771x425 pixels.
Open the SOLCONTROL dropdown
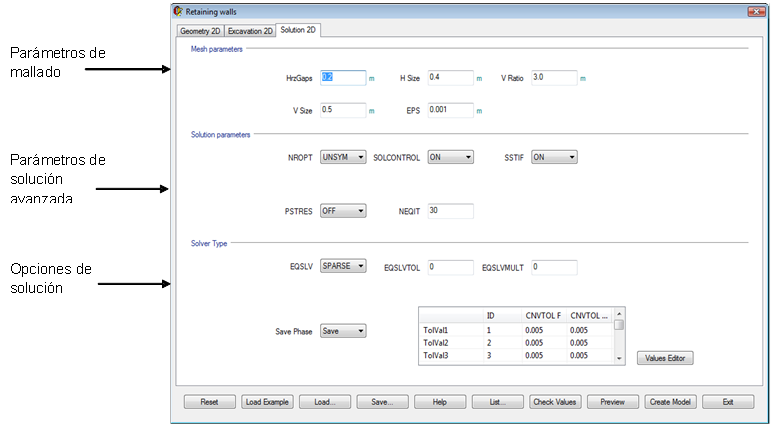click(x=451, y=157)
